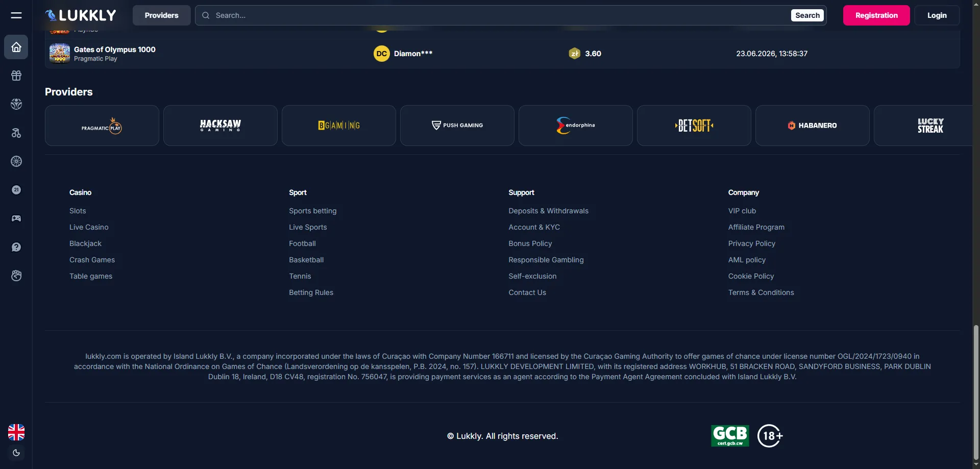
Task: Open the Tennis footer link
Action: (300, 276)
